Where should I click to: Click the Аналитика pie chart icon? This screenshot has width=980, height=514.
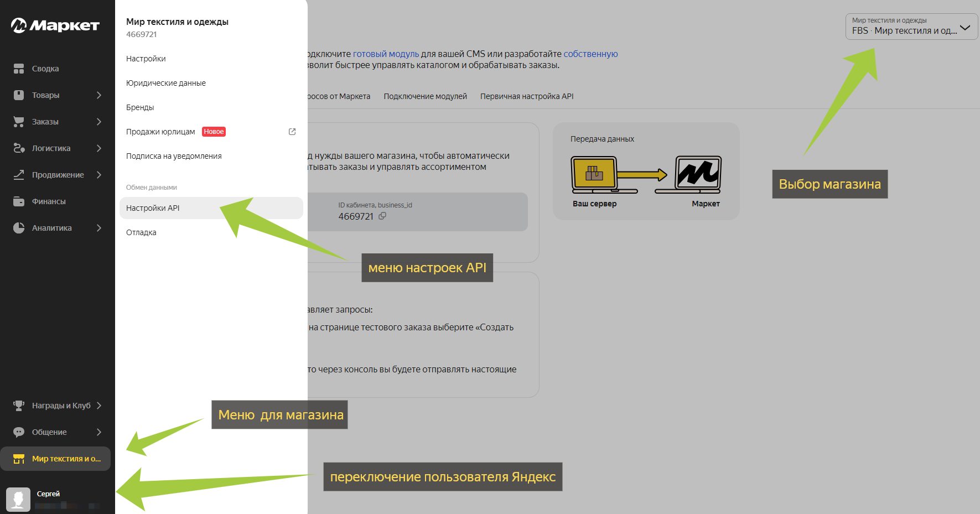(19, 228)
